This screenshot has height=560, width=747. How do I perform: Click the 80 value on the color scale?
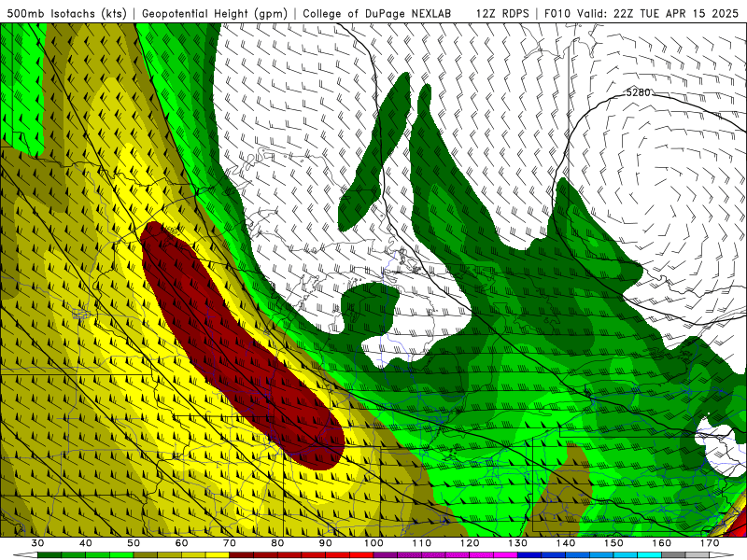pyautogui.click(x=277, y=543)
